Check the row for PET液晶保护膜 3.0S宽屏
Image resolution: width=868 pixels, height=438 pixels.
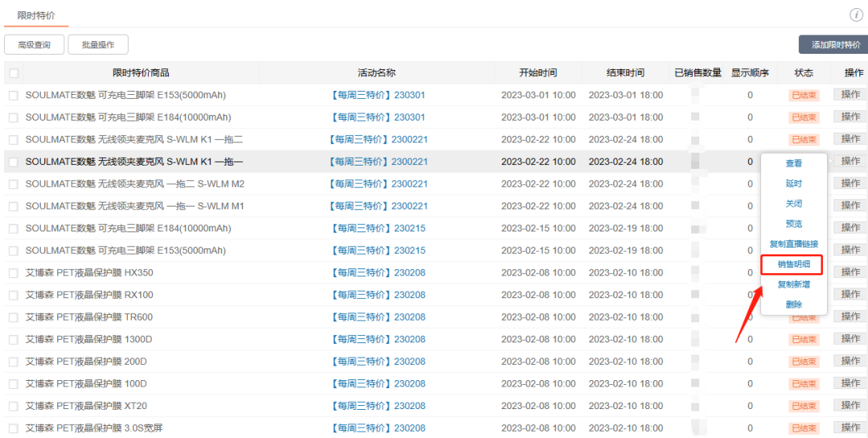pos(14,428)
